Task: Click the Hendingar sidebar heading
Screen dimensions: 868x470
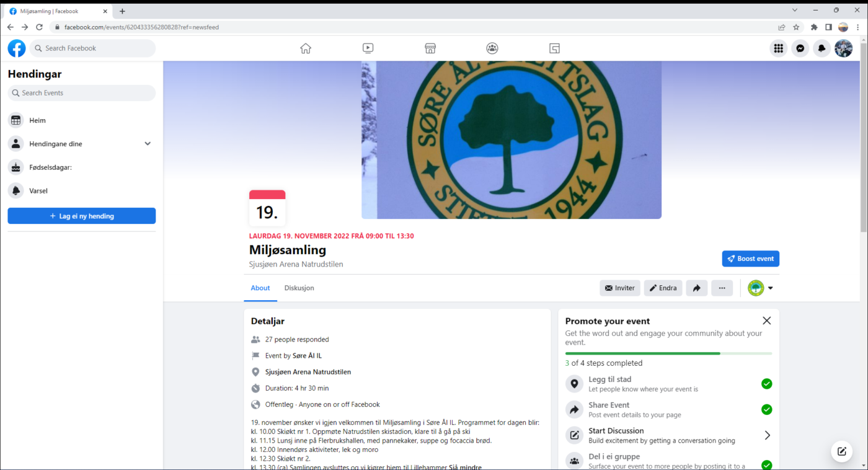Action: tap(35, 74)
